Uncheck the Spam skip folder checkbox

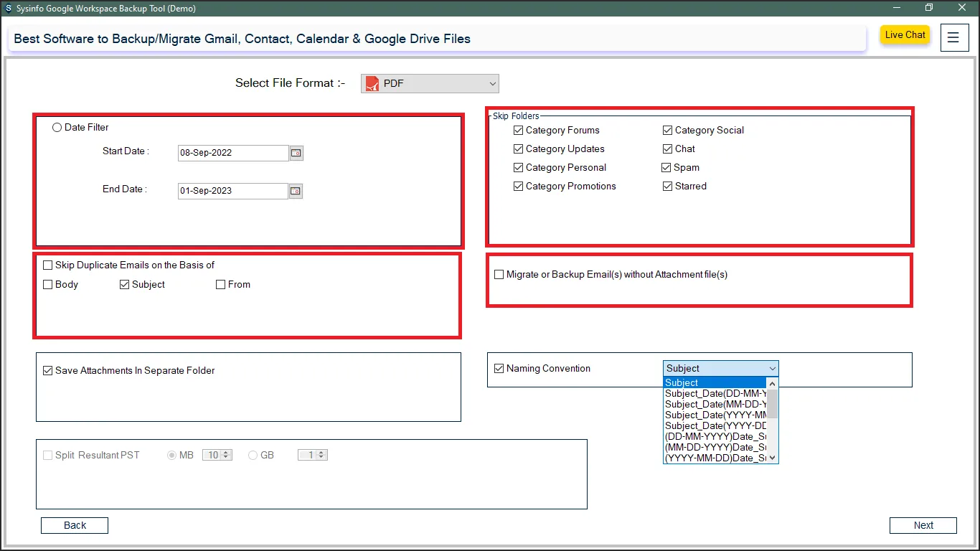pyautogui.click(x=667, y=168)
